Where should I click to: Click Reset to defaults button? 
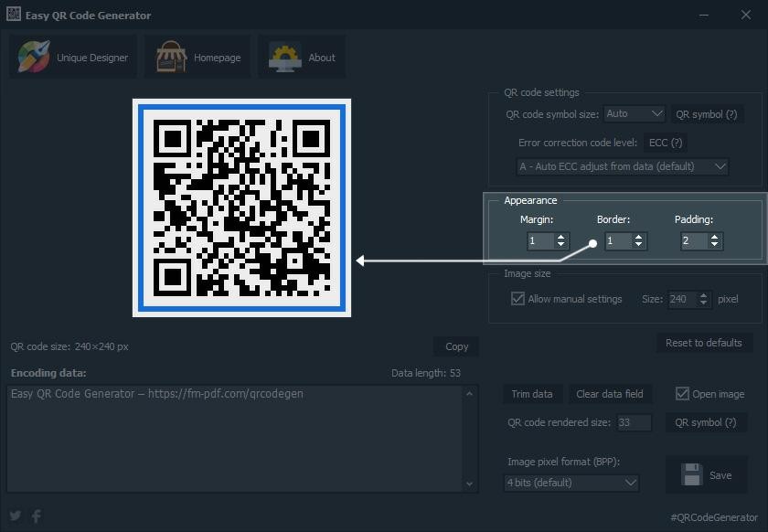coord(703,343)
